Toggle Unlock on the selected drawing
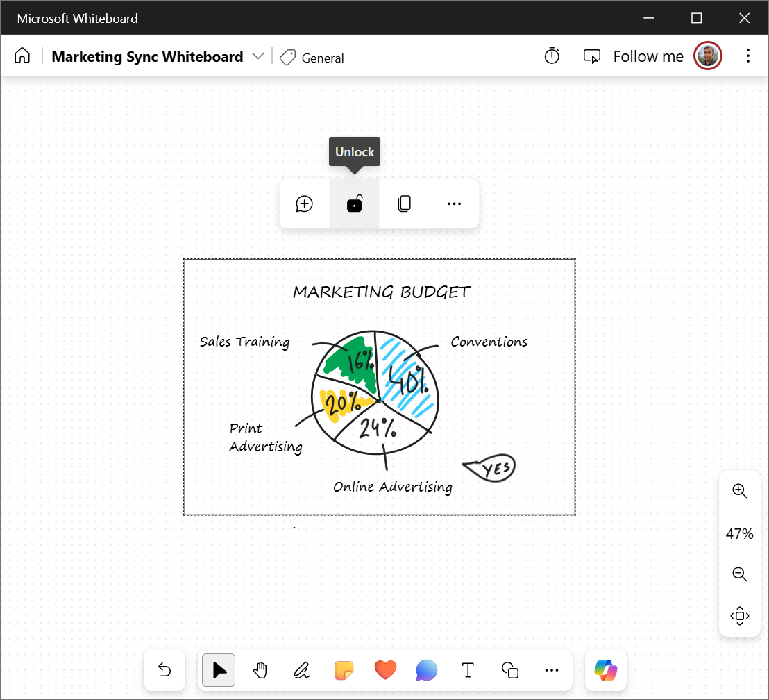The image size is (769, 700). point(354,203)
